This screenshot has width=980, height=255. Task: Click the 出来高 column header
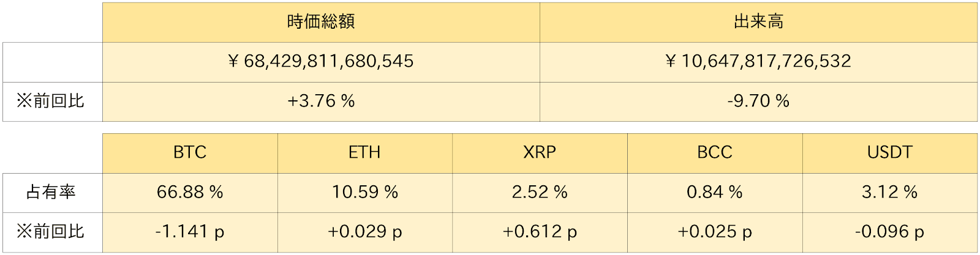coord(758,22)
